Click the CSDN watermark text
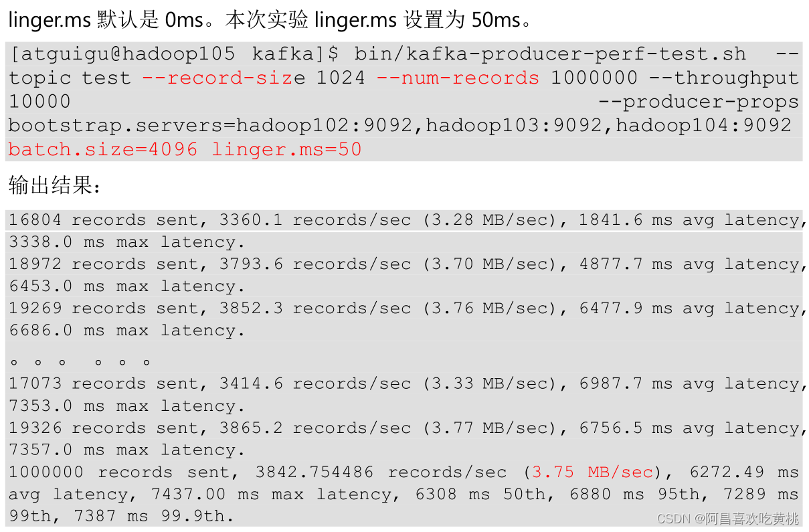 [727, 519]
